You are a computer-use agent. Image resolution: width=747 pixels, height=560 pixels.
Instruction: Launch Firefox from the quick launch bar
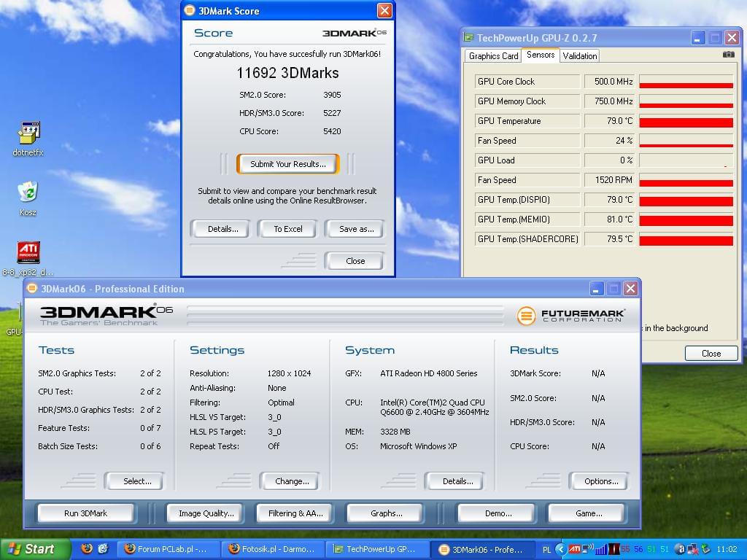87,549
